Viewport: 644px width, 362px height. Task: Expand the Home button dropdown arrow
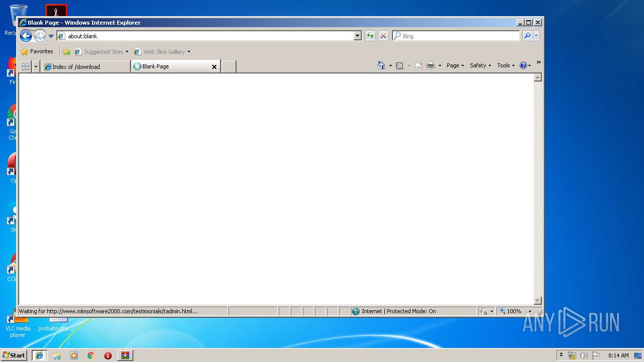click(x=390, y=66)
